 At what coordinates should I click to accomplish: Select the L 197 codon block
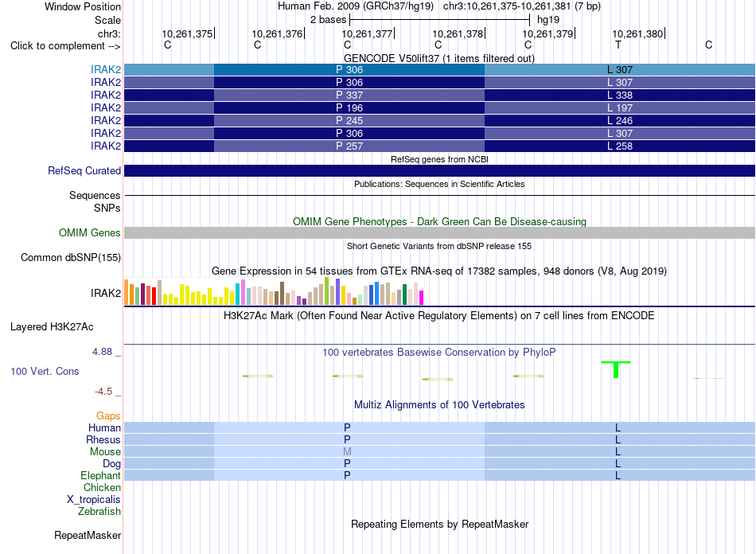coord(620,107)
